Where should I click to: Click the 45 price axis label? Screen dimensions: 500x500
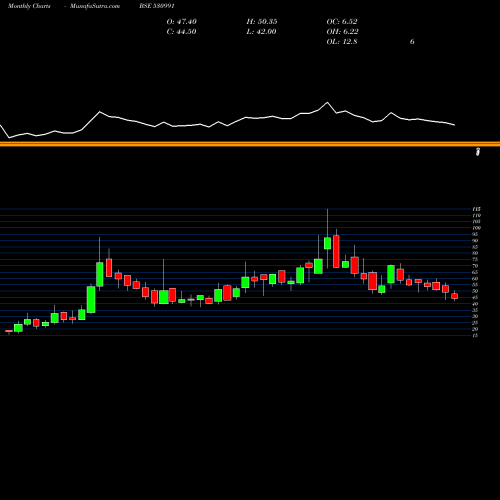[475, 298]
